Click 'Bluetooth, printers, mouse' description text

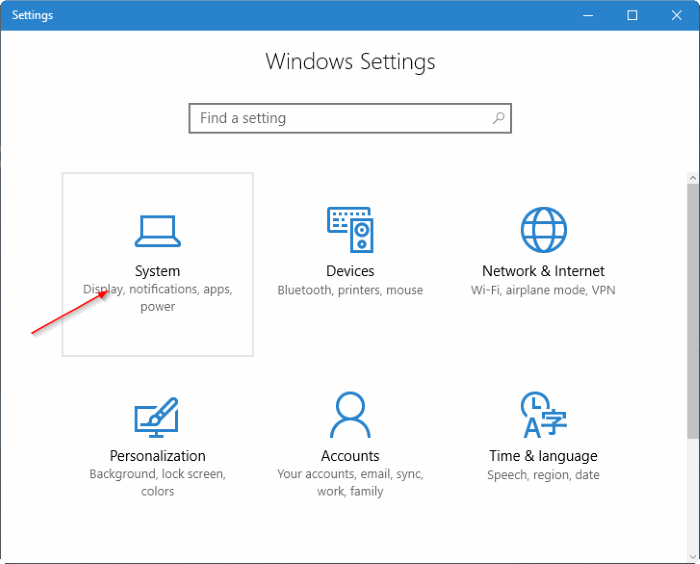coord(350,290)
